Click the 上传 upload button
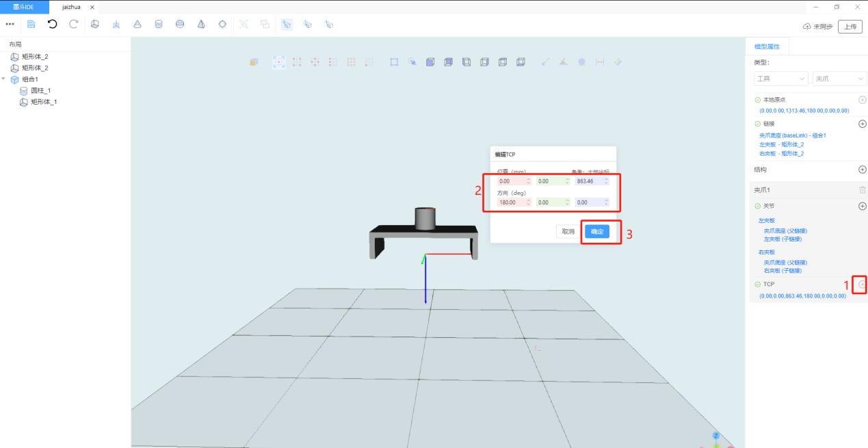Viewport: 868px width, 448px height. [x=850, y=27]
